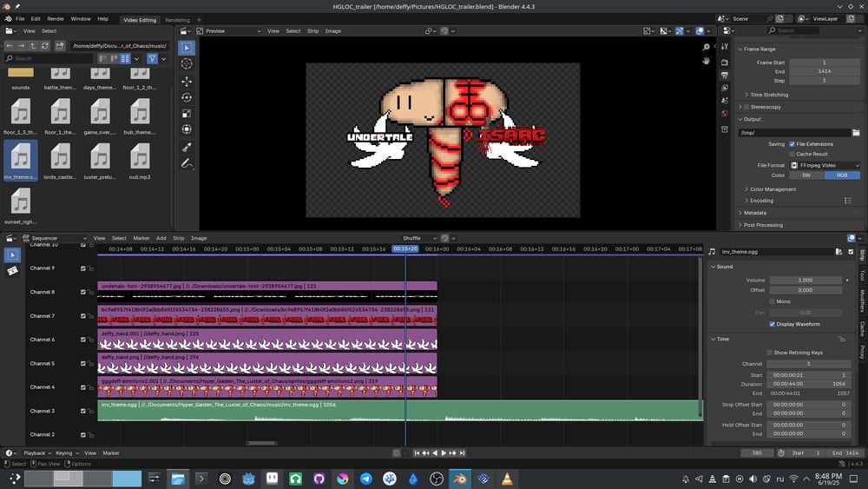Toggle file filtering funnel icon

[x=152, y=58]
